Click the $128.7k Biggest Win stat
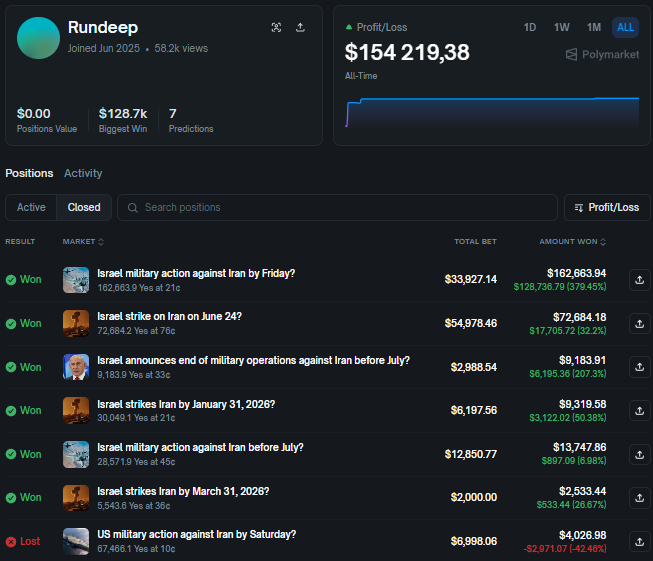This screenshot has width=653, height=561. 123,120
